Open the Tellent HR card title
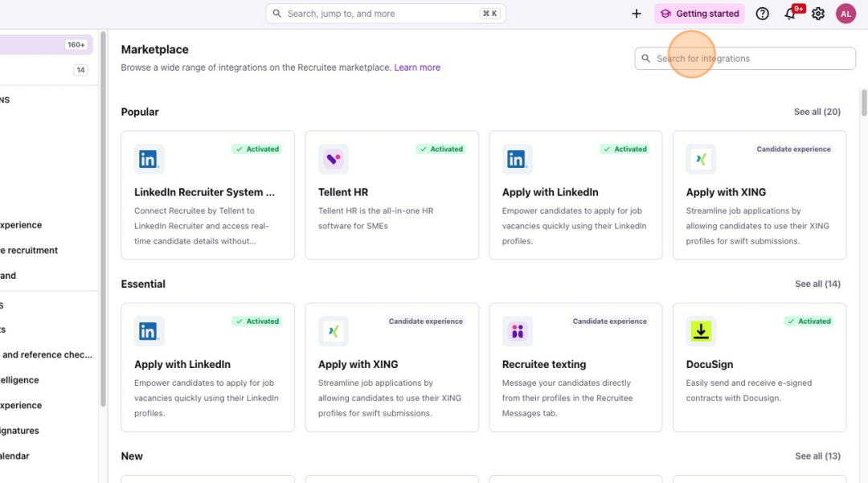 (x=343, y=192)
